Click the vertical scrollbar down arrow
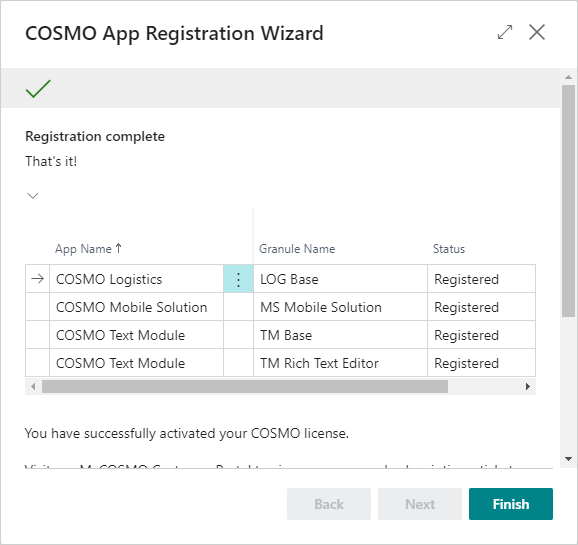This screenshot has height=545, width=578. [x=568, y=459]
